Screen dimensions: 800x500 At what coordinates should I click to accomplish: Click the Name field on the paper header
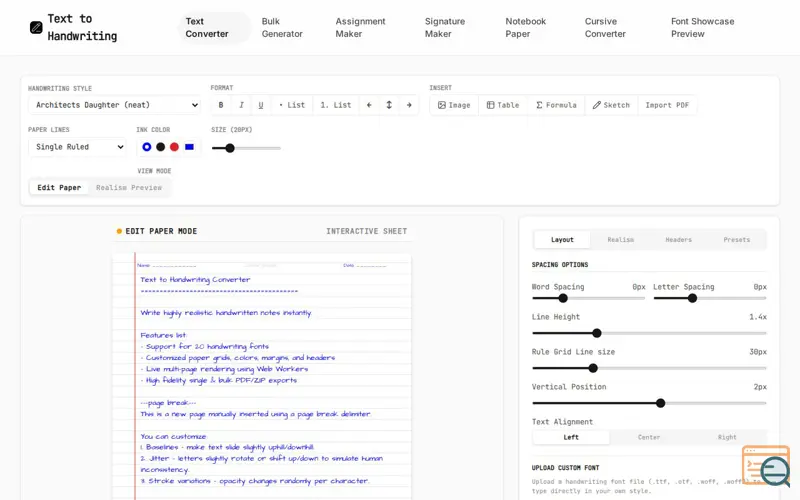[x=166, y=265]
